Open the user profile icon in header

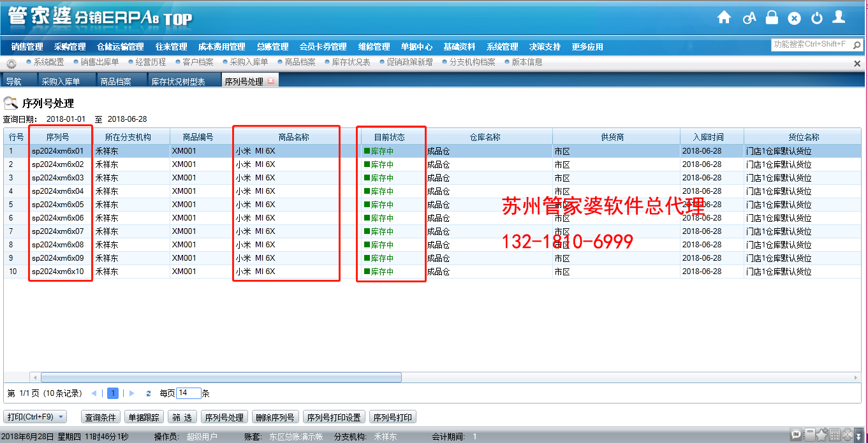pos(839,17)
